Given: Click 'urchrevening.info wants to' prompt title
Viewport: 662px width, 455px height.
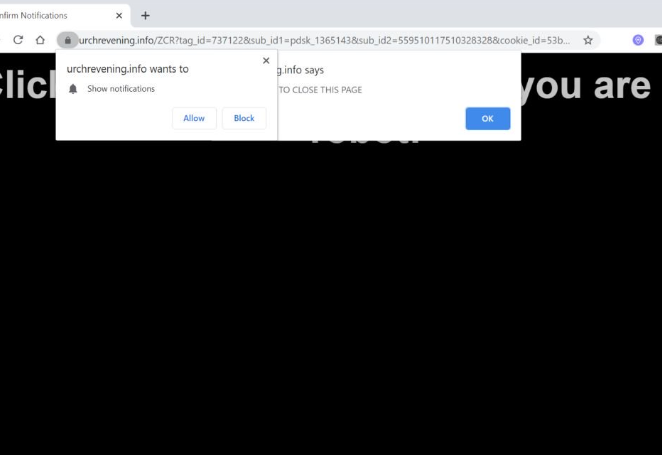Looking at the screenshot, I should [128, 69].
